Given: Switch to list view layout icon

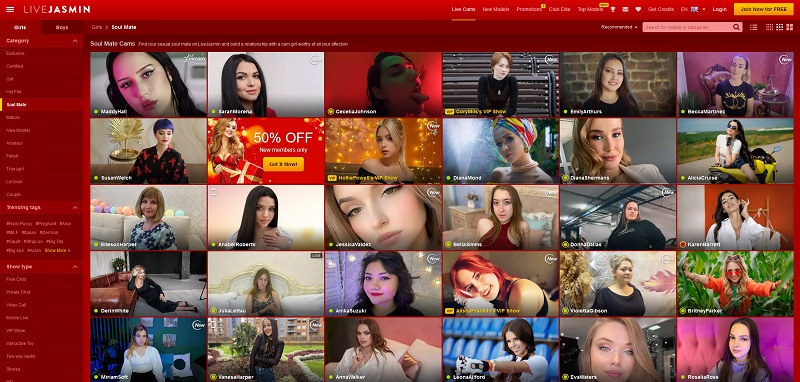Looking at the screenshot, I should pos(753,27).
